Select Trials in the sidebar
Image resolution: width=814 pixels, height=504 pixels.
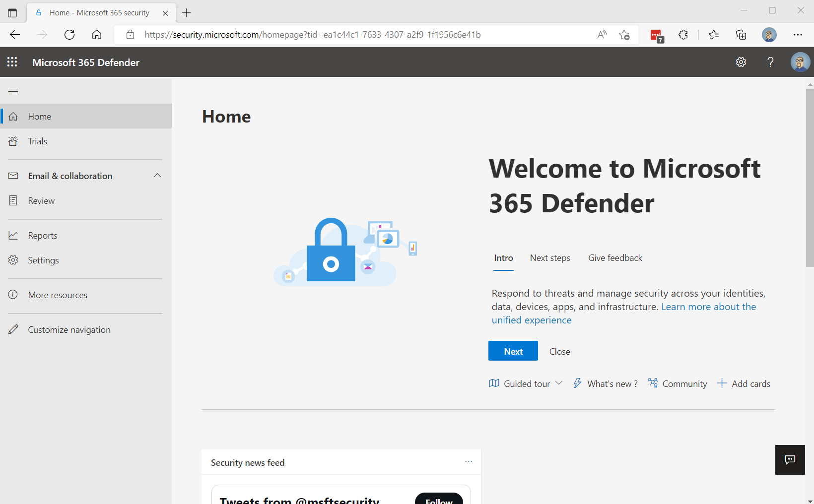(37, 141)
